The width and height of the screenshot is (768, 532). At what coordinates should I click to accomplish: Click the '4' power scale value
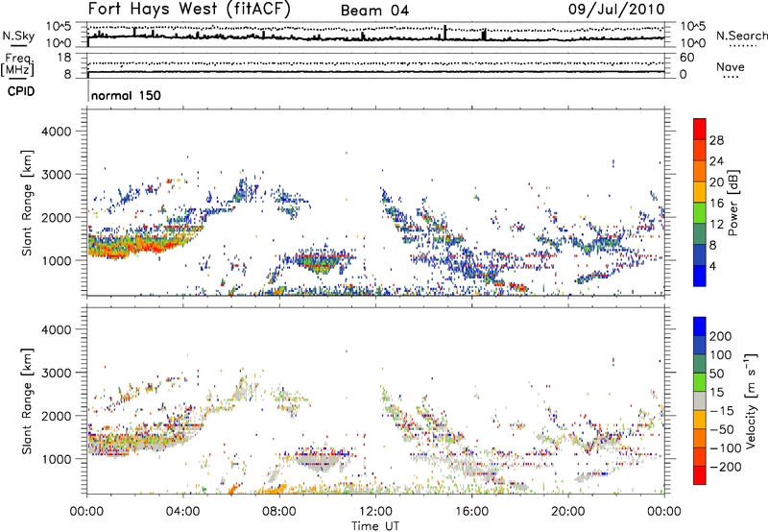pos(712,266)
